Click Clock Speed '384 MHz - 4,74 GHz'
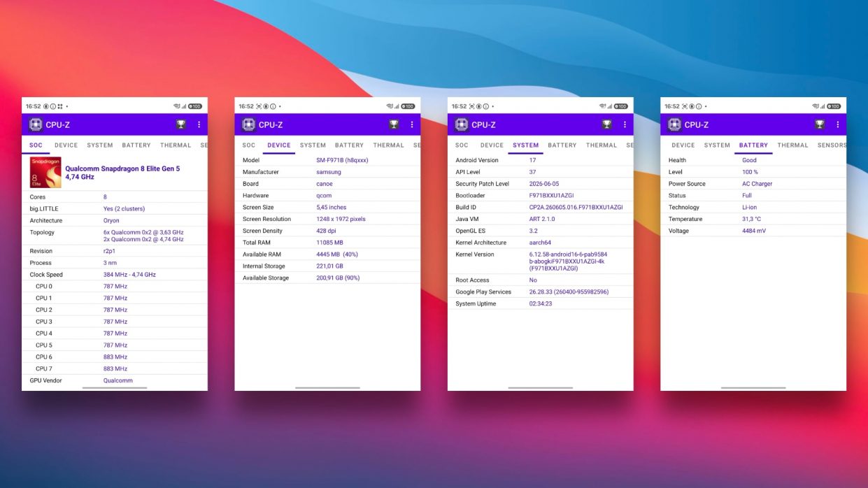This screenshot has width=868, height=488. (x=129, y=275)
